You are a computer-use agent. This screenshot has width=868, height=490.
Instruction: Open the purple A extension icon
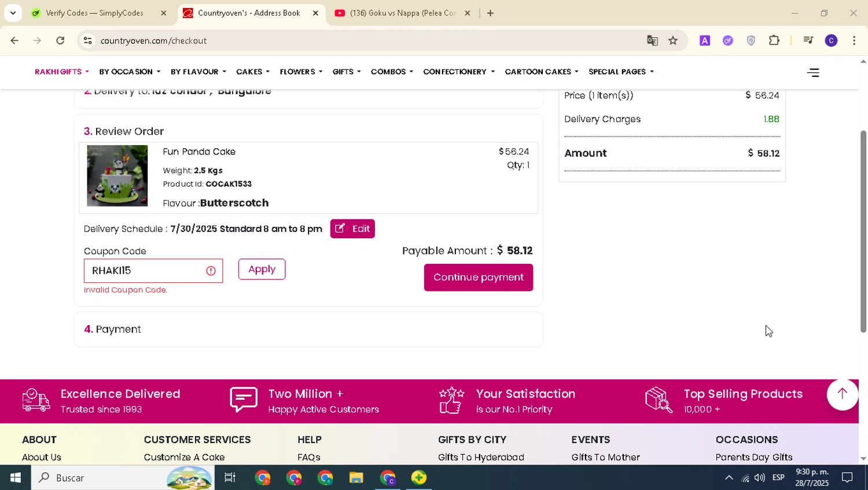tap(705, 40)
